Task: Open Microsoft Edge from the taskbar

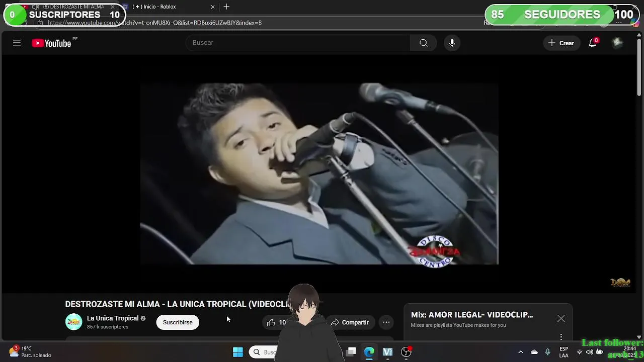Action: point(369,352)
